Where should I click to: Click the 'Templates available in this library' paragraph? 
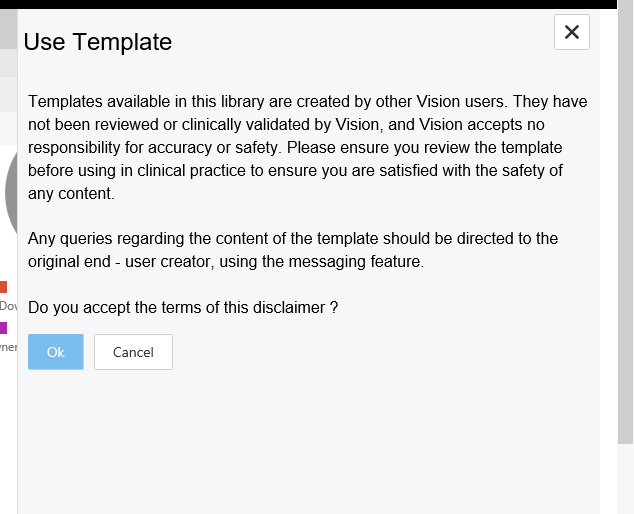300,147
